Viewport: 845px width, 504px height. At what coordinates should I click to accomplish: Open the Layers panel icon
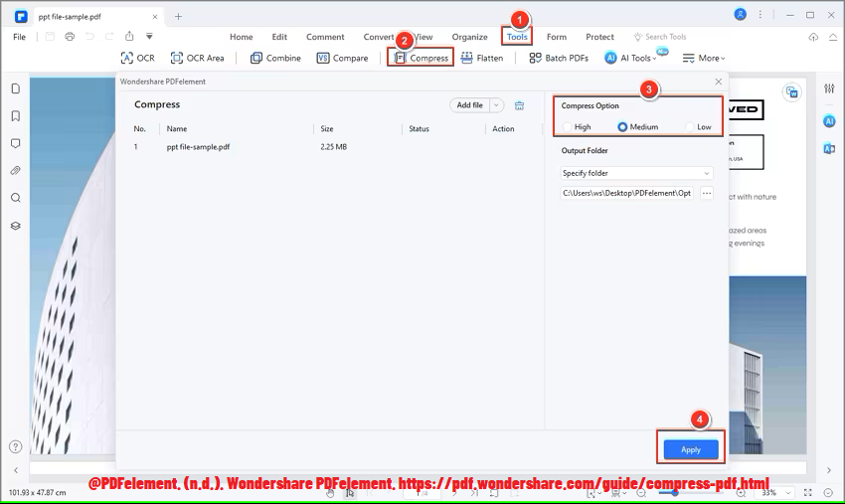pyautogui.click(x=16, y=226)
